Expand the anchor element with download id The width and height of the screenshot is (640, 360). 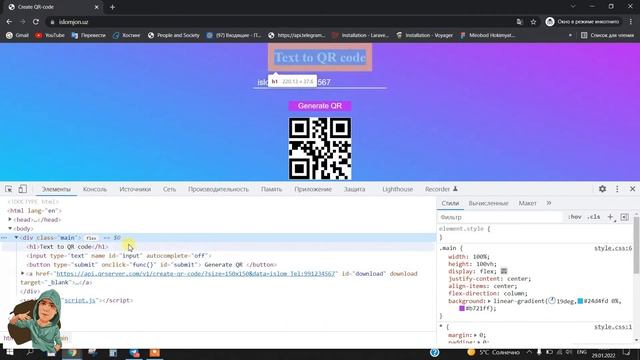[22, 273]
